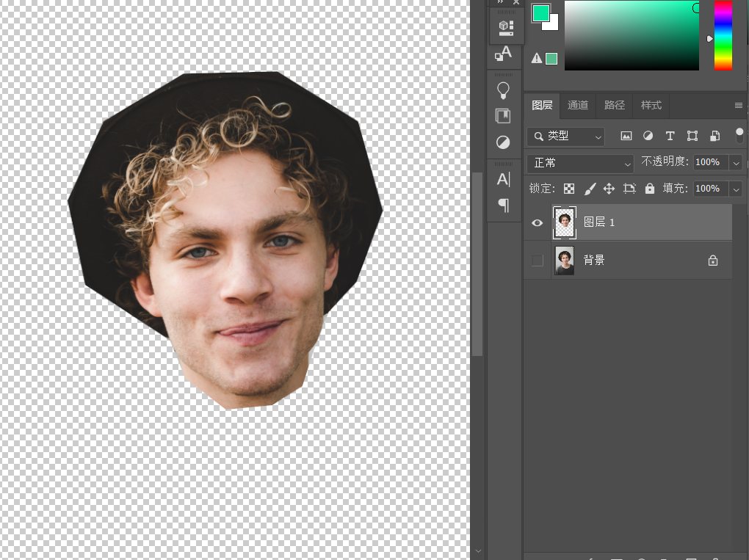
Task: Lock transparent pixels
Action: point(569,189)
